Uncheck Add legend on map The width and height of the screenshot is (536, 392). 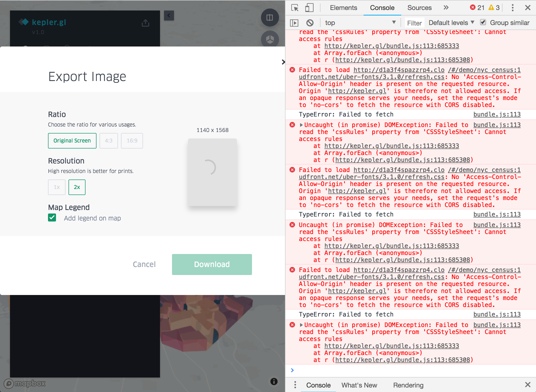(52, 218)
